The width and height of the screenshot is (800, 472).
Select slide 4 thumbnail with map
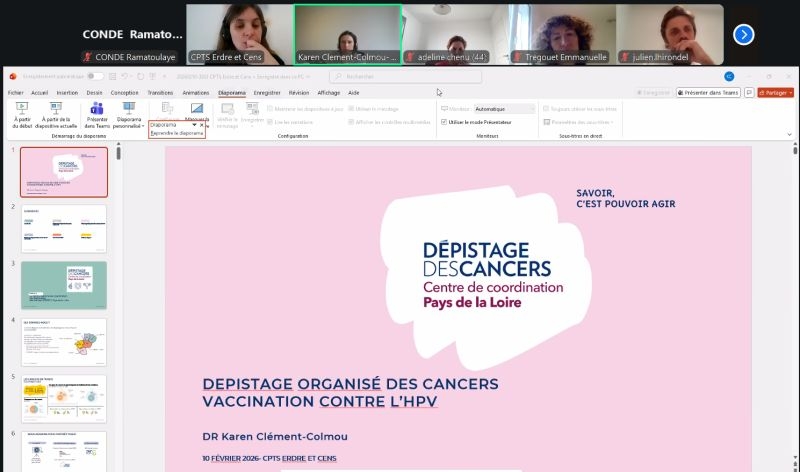(x=64, y=342)
